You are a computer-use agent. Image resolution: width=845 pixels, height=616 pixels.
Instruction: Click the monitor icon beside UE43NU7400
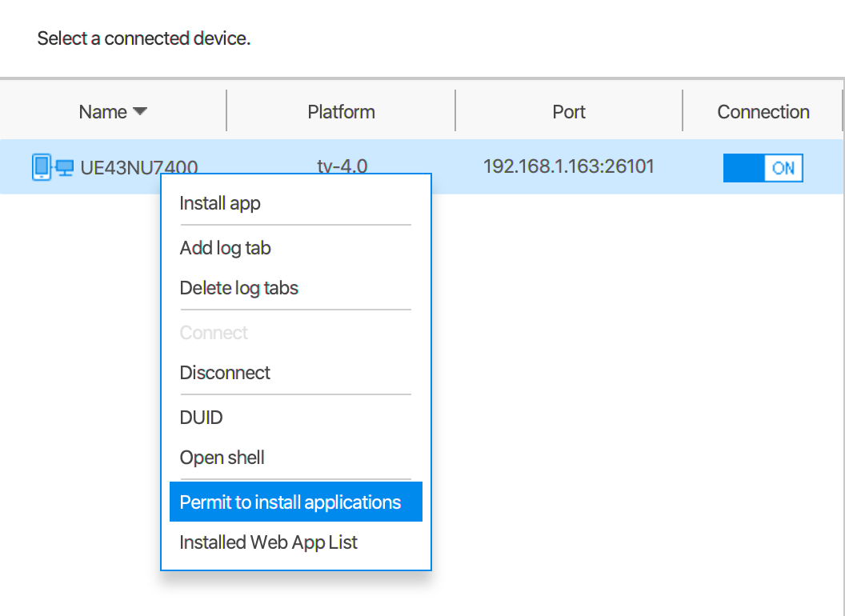click(x=65, y=168)
